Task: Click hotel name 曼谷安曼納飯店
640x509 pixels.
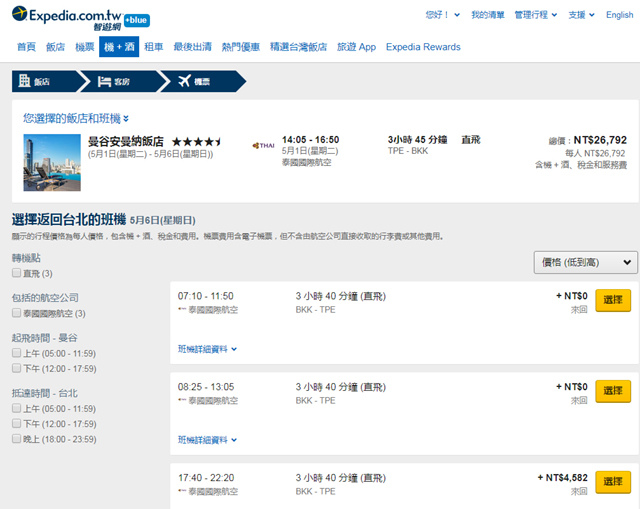Action: (126, 142)
